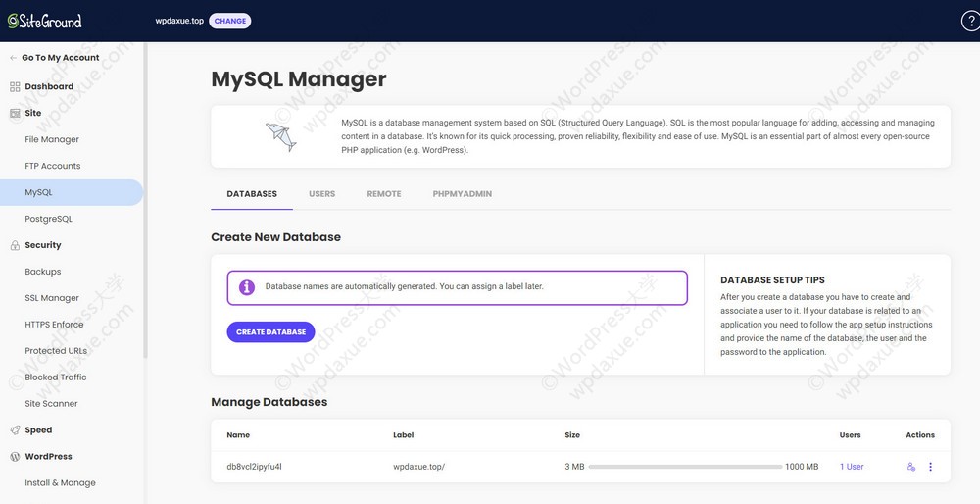This screenshot has height=504, width=980.
Task: Click the 3 MB size value
Action: point(574,467)
